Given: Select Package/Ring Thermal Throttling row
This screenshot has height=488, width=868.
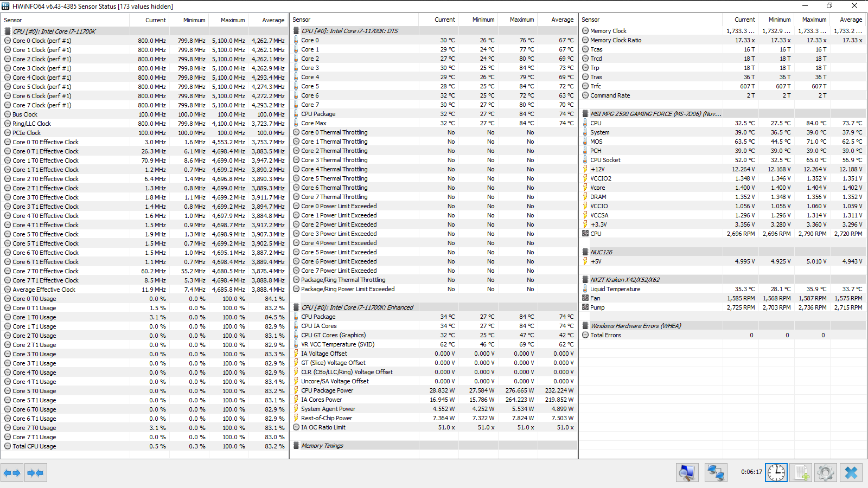Looking at the screenshot, I should point(434,280).
